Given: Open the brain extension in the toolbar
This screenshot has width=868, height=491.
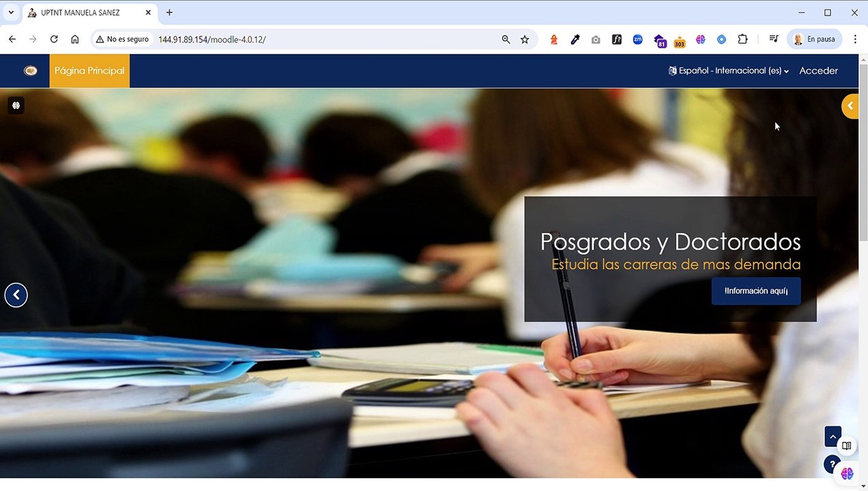Looking at the screenshot, I should 700,40.
